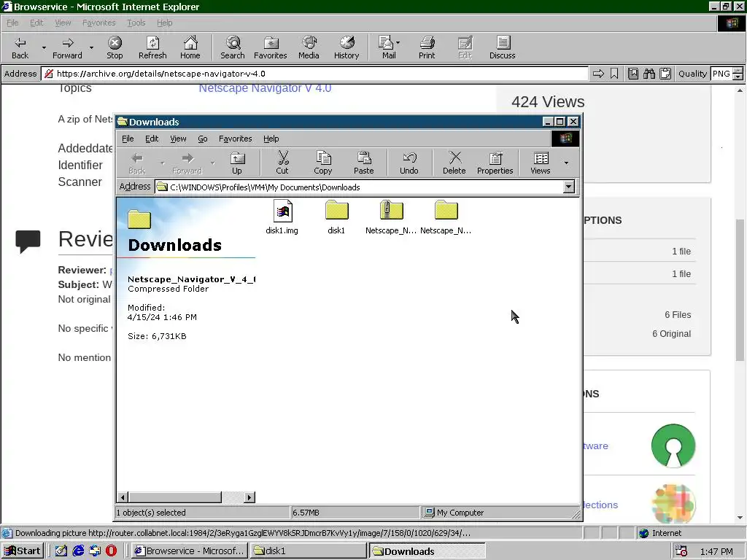Click the IE address URL field
Screen dimensions: 747x560
[314, 74]
